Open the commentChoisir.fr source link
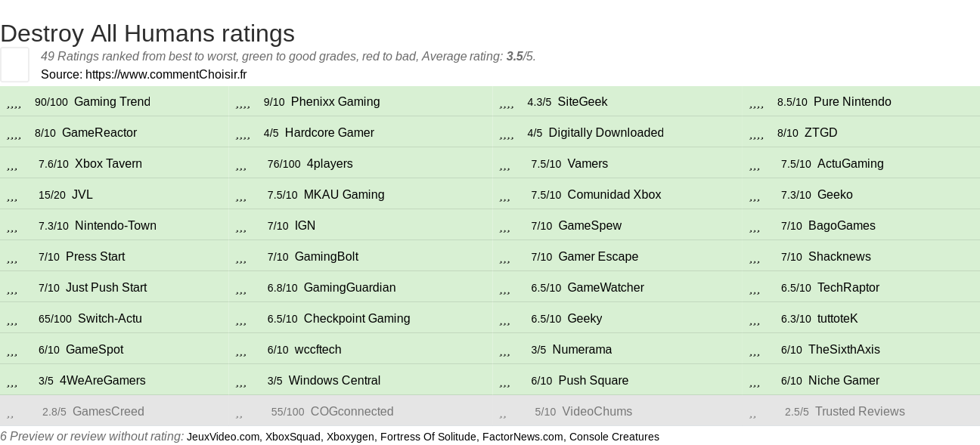Image resolution: width=980 pixels, height=445 pixels. click(166, 74)
